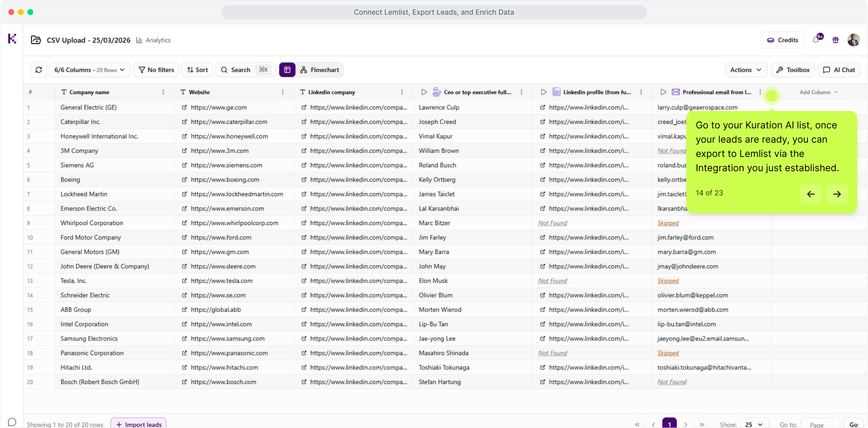Open Linkedin company column options menu
868x428 pixels.
[x=402, y=92]
